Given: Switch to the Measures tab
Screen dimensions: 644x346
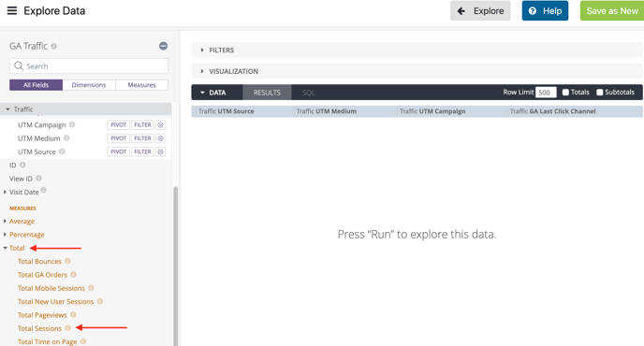Looking at the screenshot, I should click(x=141, y=85).
